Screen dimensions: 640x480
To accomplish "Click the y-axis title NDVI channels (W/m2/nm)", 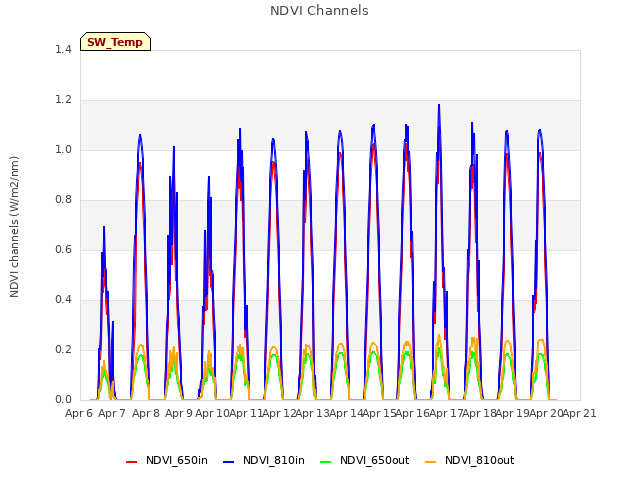I will point(14,227).
